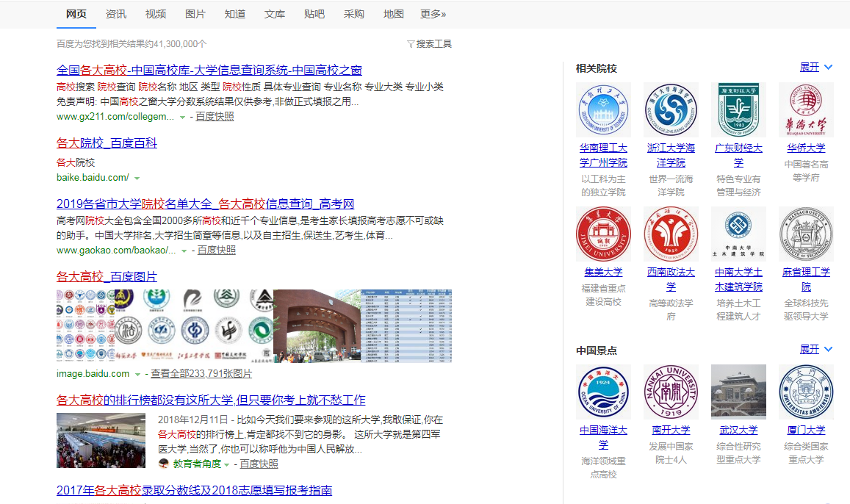This screenshot has height=504, width=850.
Task: Open dropdown arrow next to baike.baidu.com URL
Action: (x=137, y=179)
